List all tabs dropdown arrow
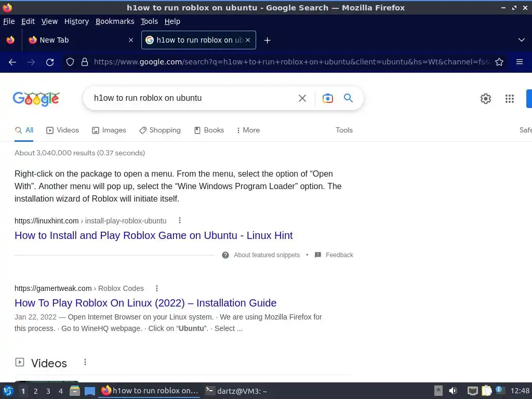 pos(522,40)
